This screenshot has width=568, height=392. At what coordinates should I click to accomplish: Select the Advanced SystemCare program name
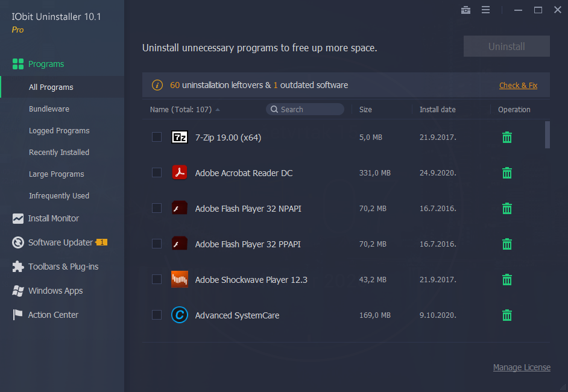point(238,315)
